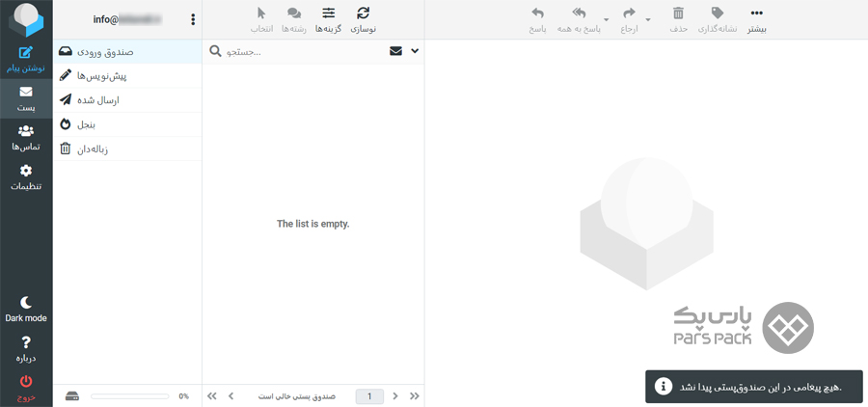Click the info@ account address

(127, 19)
